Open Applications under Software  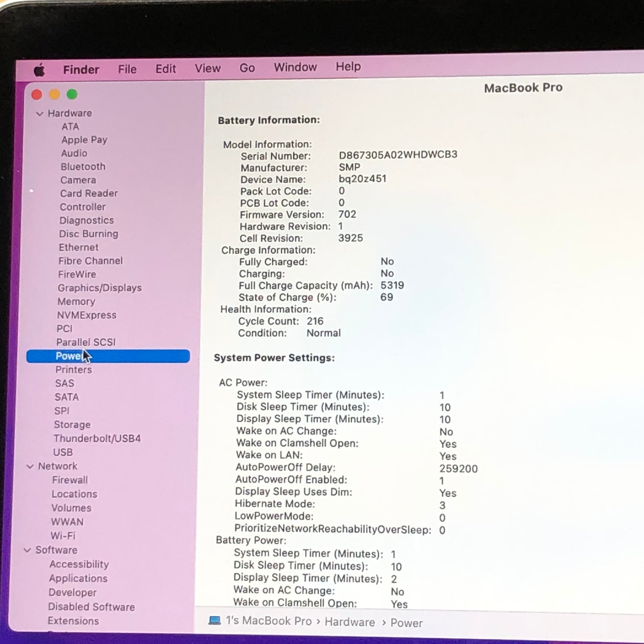[78, 578]
